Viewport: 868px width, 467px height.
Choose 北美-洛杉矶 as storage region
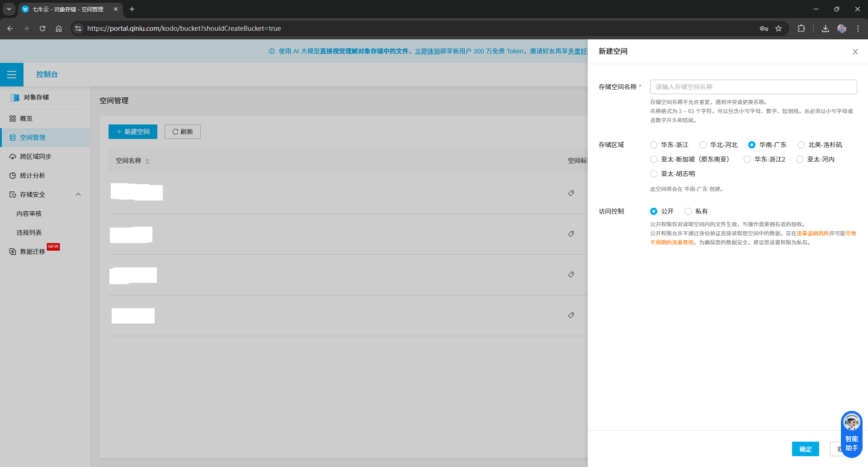801,145
